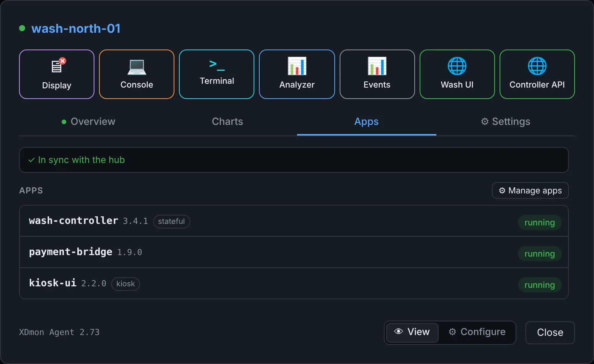
Task: Select the Apps tab
Action: coord(366,121)
